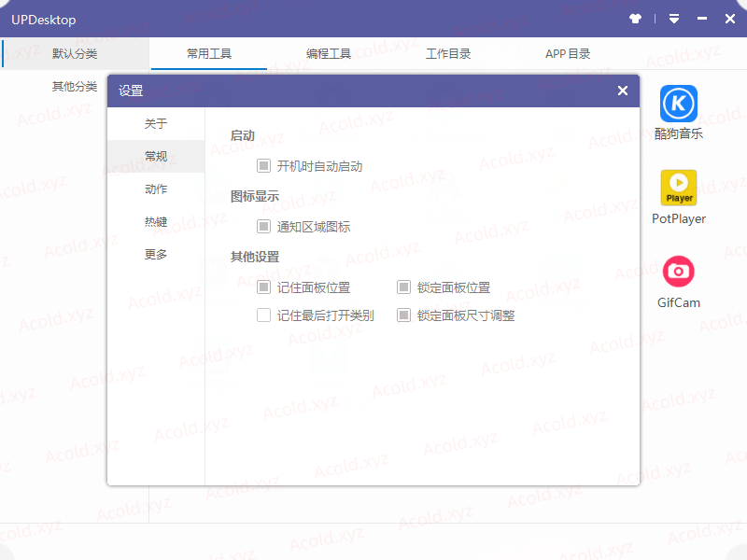Toggle 锁定面板位置 checkbox
747x560 pixels.
403,287
